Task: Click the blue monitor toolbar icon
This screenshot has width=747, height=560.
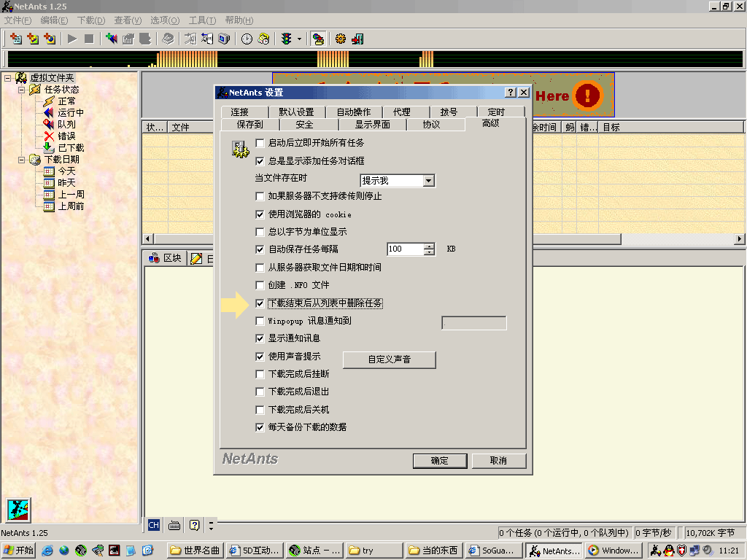Action: click(224, 39)
